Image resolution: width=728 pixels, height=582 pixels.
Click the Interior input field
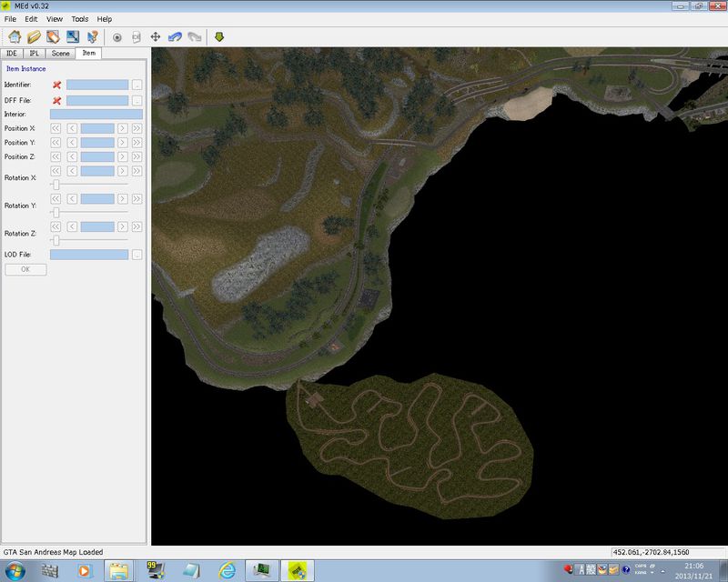click(96, 115)
